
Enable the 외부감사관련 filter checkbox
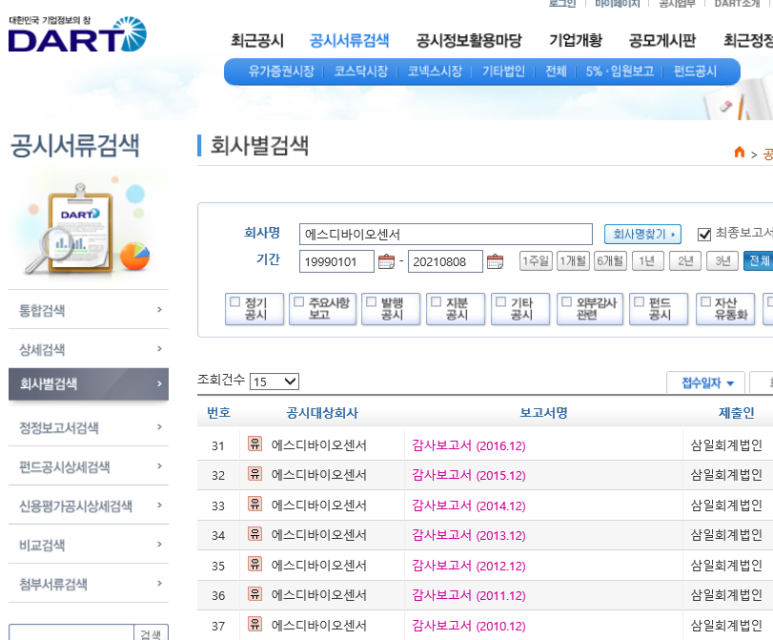coord(564,301)
